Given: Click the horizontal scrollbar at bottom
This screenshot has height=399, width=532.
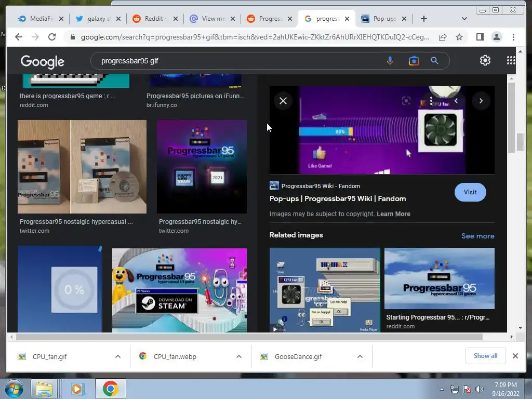Looking at the screenshot, I should tap(249, 337).
